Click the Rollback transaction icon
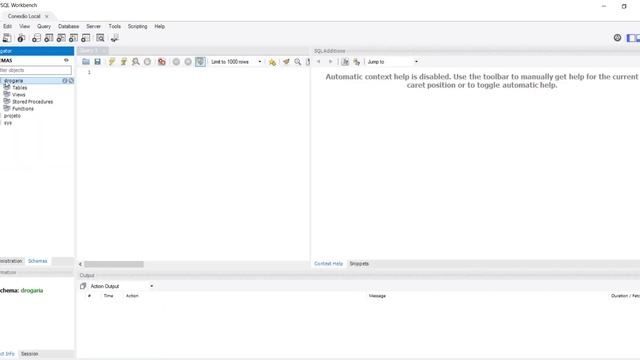 (x=188, y=62)
